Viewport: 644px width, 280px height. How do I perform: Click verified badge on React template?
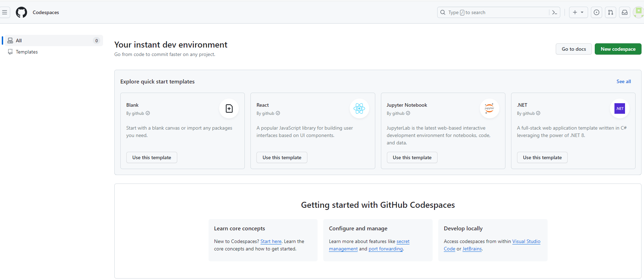point(278,113)
